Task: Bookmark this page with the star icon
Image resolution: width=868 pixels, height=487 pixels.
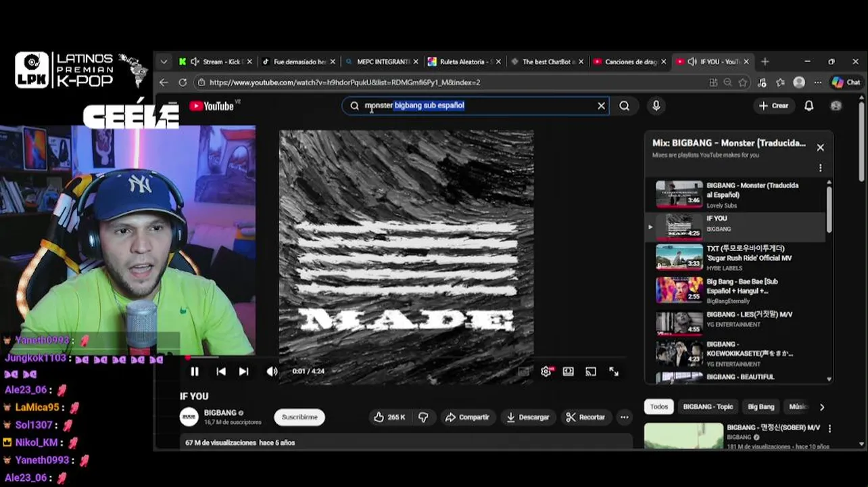Action: click(743, 83)
